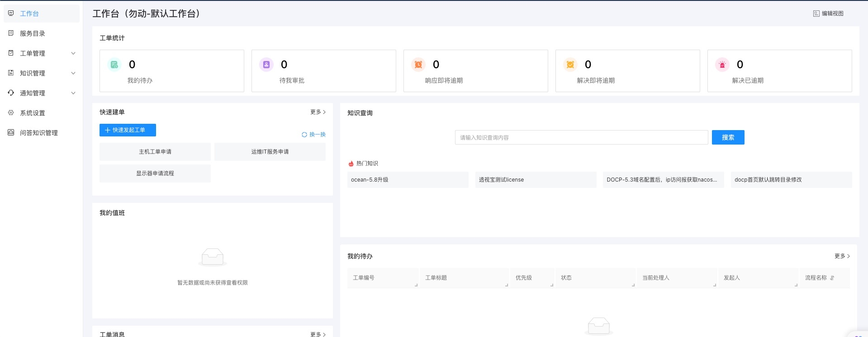Image resolution: width=868 pixels, height=337 pixels.
Task: Click the blue 搜索 button
Action: (x=728, y=137)
